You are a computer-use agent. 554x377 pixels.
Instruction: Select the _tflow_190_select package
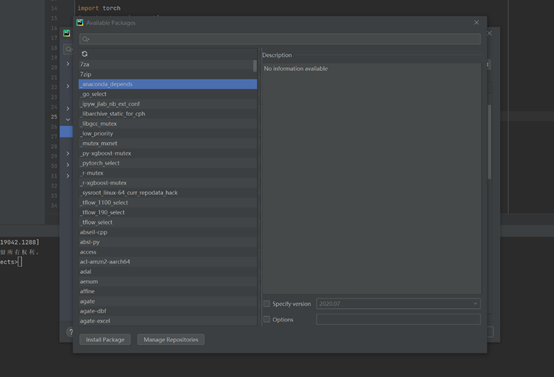[x=167, y=212]
